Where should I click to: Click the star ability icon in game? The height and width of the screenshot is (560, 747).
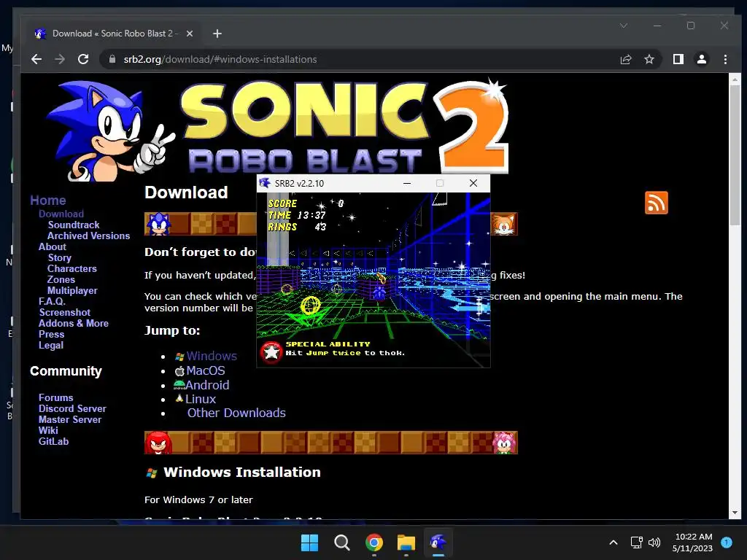[x=271, y=352]
